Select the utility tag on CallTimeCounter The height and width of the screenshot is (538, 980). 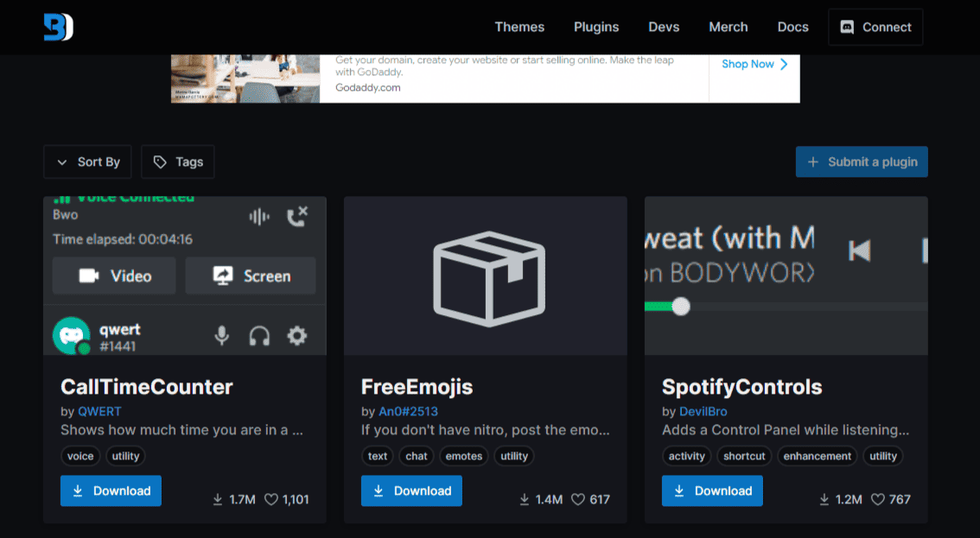pos(125,456)
